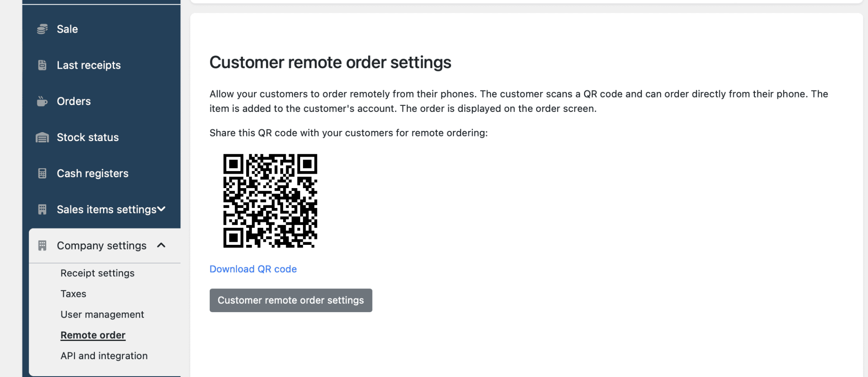The height and width of the screenshot is (377, 868).
Task: Click the Company settings building icon
Action: coord(42,245)
